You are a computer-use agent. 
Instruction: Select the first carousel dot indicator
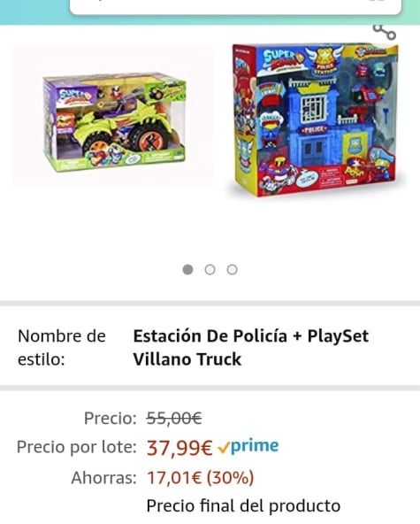[188, 269]
